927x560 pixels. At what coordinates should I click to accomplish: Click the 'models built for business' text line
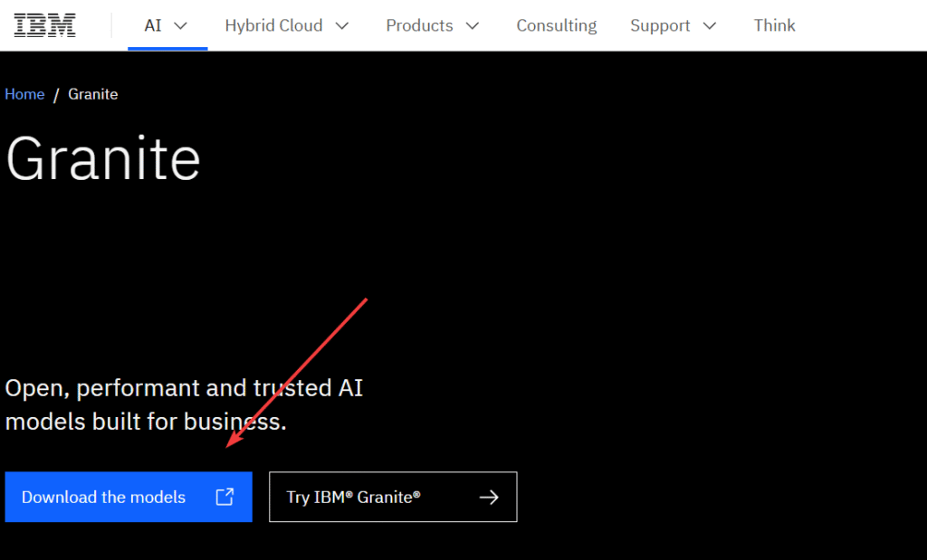pyautogui.click(x=146, y=422)
